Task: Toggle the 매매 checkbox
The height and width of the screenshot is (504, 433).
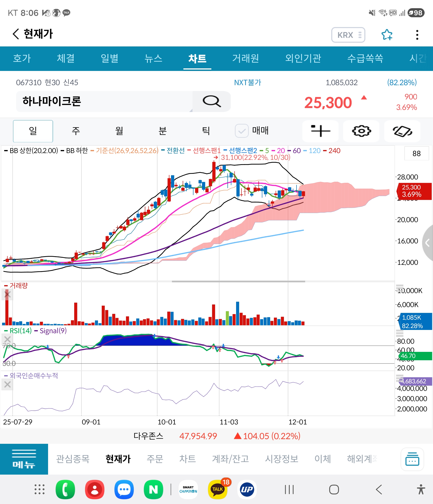Action: (x=241, y=131)
